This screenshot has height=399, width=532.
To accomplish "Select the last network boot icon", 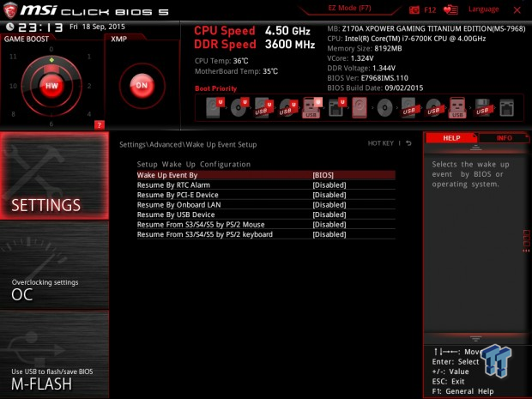I will point(506,108).
